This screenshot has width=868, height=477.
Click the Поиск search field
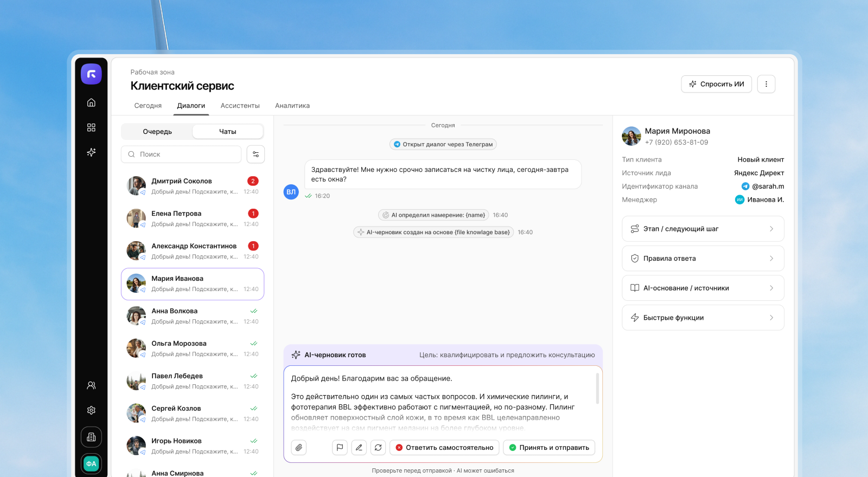(x=181, y=154)
